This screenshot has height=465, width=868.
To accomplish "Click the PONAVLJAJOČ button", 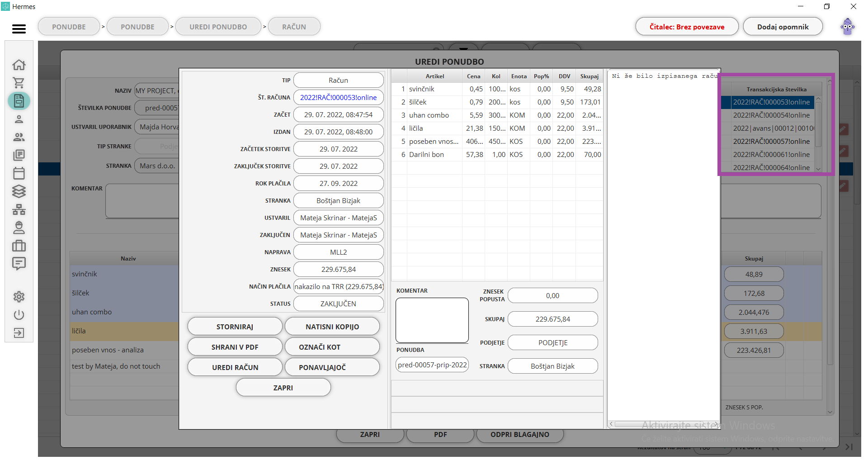I will coord(332,367).
